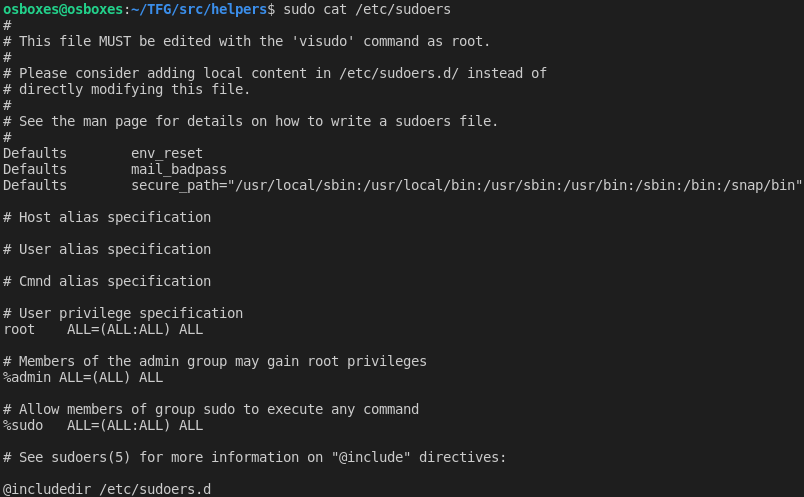
Task: Click the '# User privilege specification' line
Action: point(123,313)
